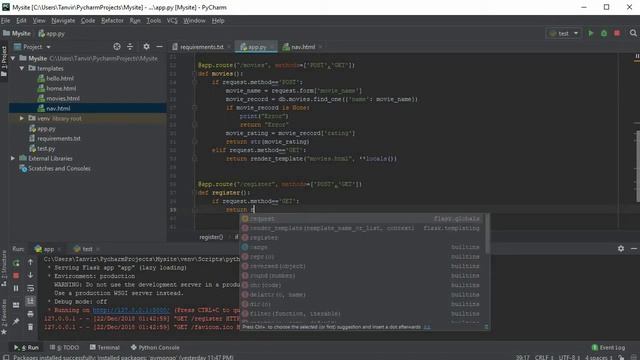Pin the Run tab
Viewport: 640px width, 360px height.
click(x=16, y=322)
